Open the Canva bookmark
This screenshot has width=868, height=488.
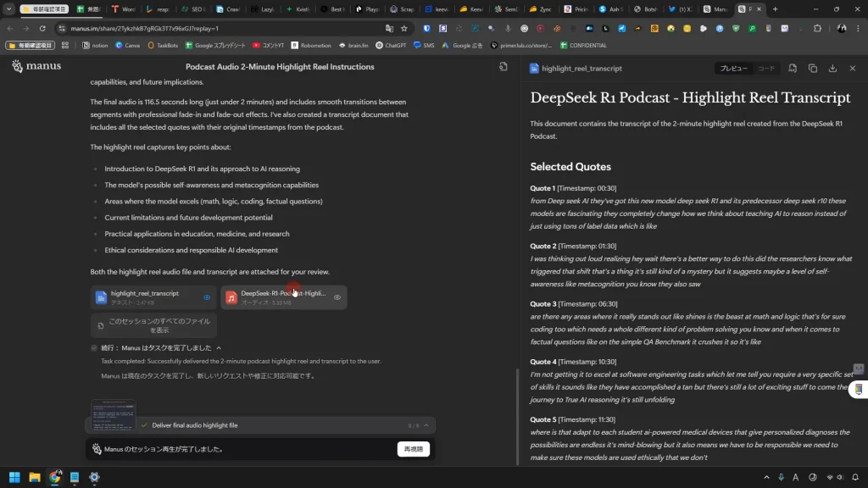128,46
